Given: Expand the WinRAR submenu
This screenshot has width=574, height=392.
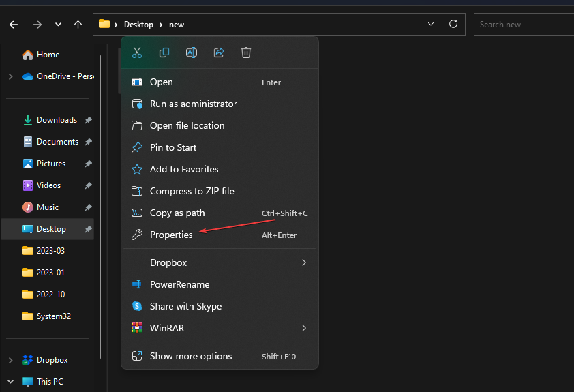Looking at the screenshot, I should tap(220, 328).
